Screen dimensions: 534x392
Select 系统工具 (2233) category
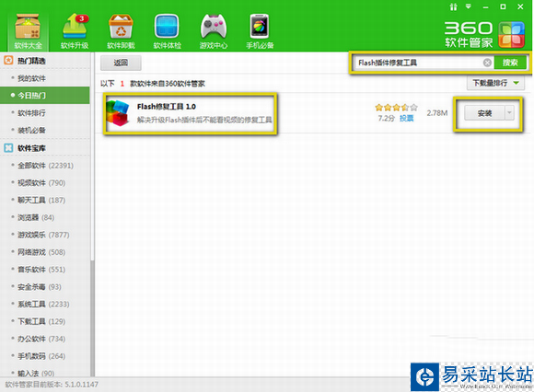click(x=43, y=305)
